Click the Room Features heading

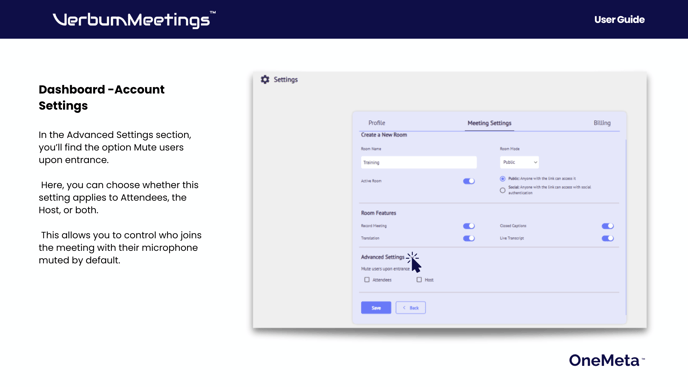[378, 213]
